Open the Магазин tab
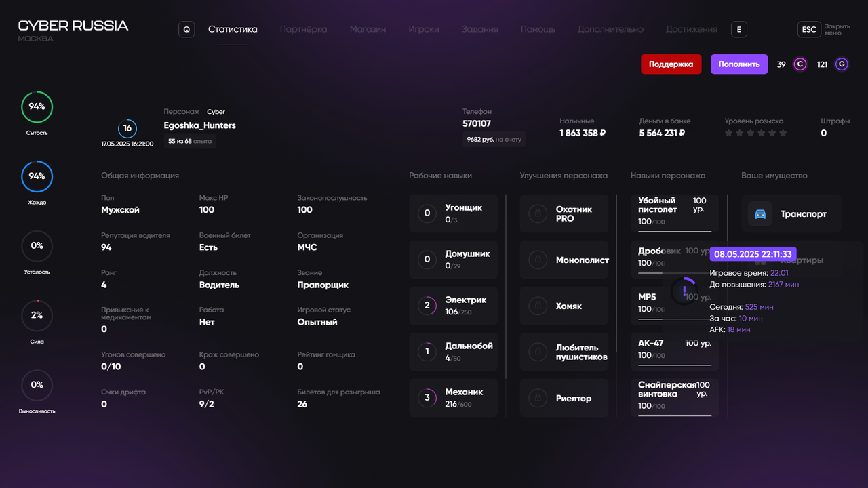This screenshot has width=868, height=488. click(368, 29)
